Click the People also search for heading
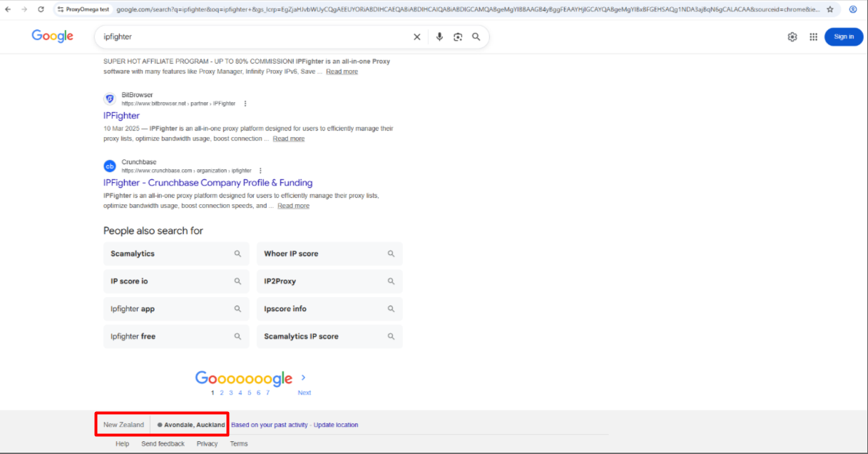 point(153,231)
